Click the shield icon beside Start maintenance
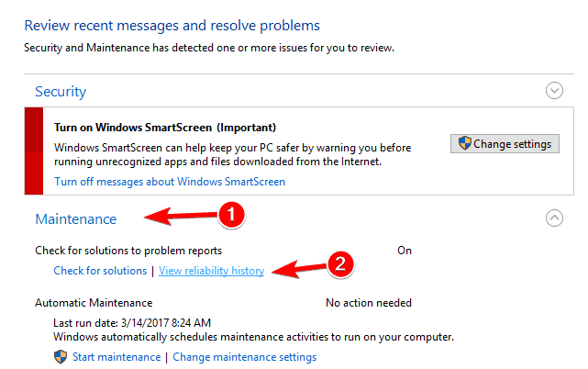588x369 pixels. [x=62, y=357]
